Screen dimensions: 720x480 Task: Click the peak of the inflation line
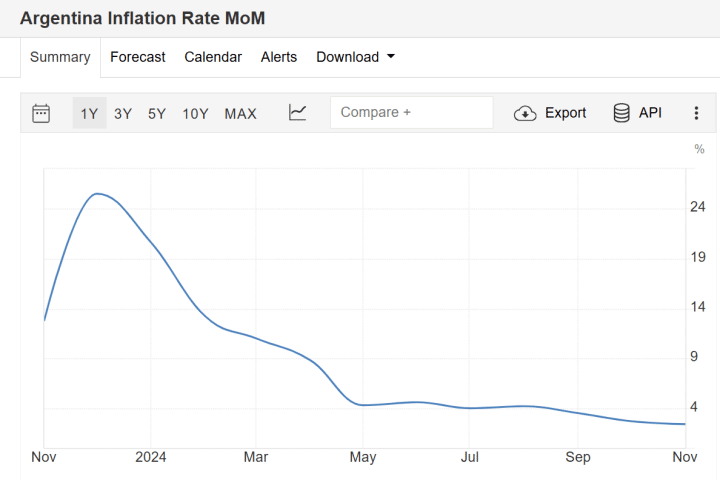(x=97, y=194)
